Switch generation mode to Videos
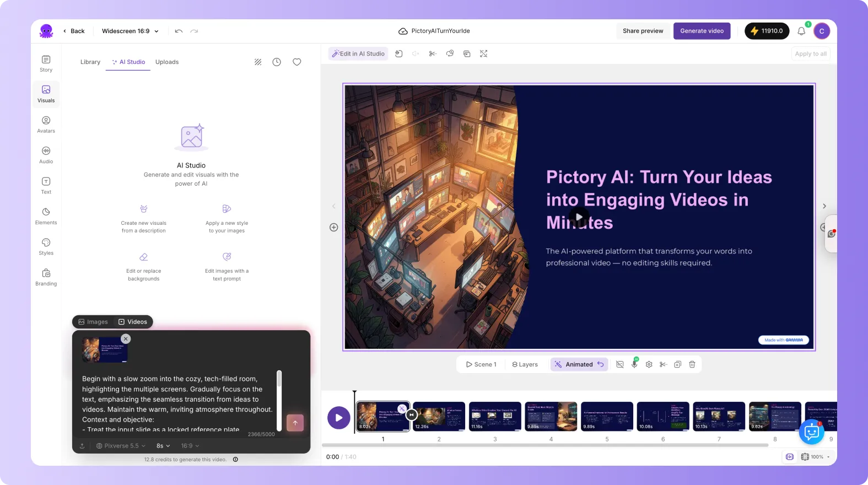Image resolution: width=868 pixels, height=485 pixels. point(133,322)
